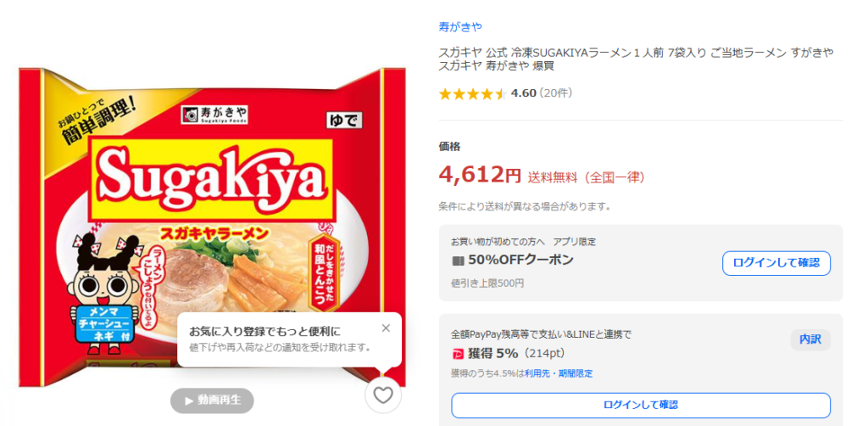The image size is (868, 426).
Task: Click the coupon ticket icon
Action: tap(458, 261)
